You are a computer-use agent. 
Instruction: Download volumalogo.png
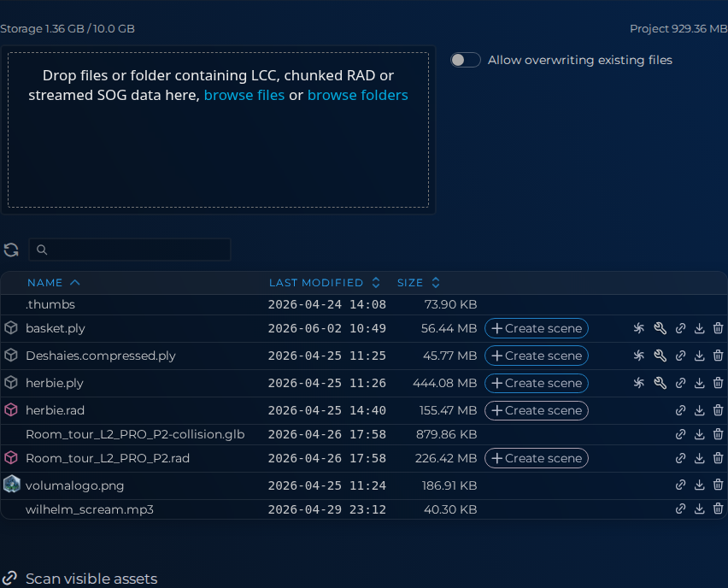[x=699, y=485]
